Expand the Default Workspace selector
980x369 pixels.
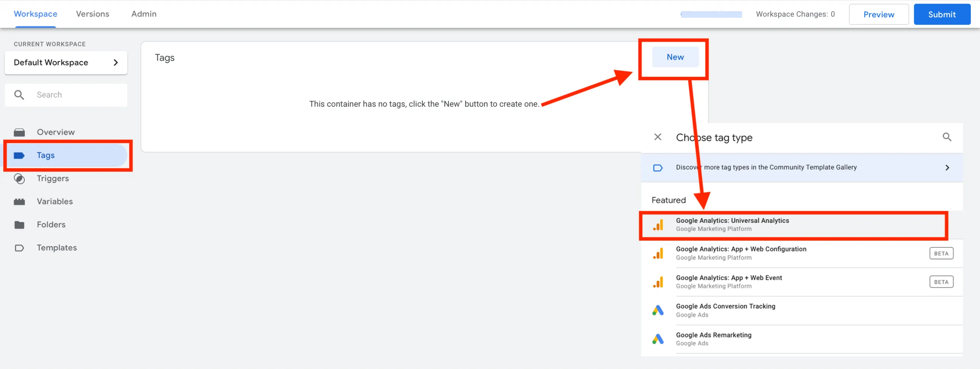[66, 62]
